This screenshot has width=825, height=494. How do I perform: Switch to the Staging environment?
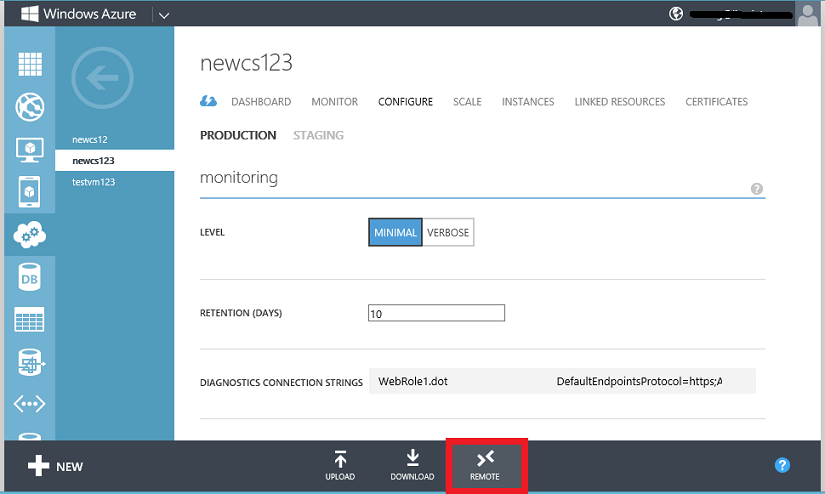pos(318,136)
